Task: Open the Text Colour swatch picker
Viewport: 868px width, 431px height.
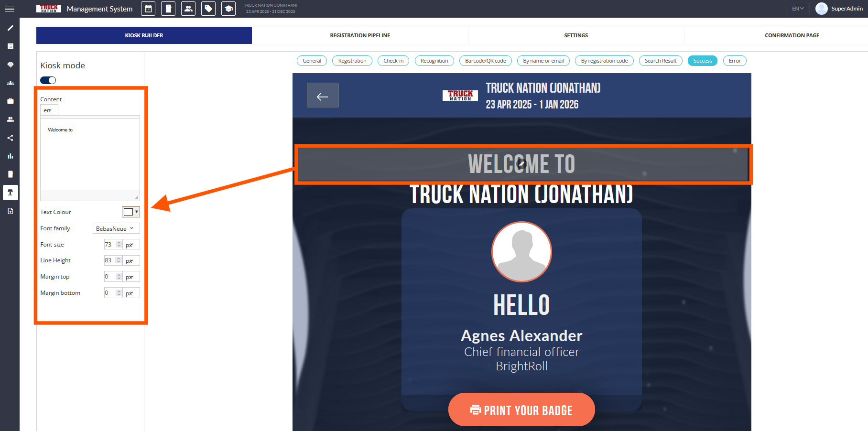Action: pyautogui.click(x=130, y=212)
